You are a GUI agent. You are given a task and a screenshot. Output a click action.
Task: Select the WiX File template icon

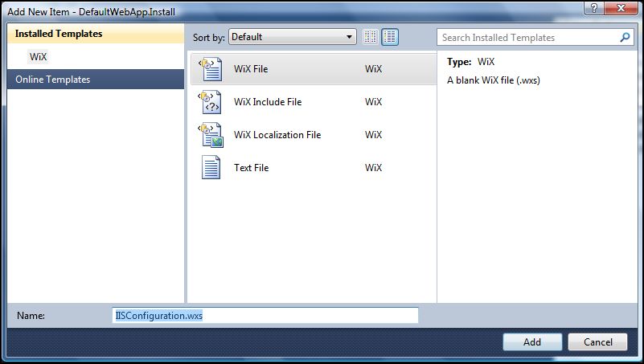point(211,69)
